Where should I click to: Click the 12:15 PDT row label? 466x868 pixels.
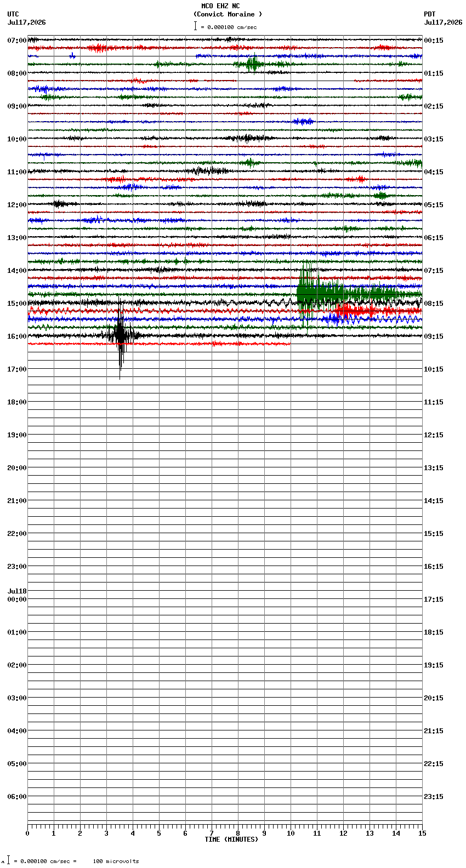pos(434,435)
